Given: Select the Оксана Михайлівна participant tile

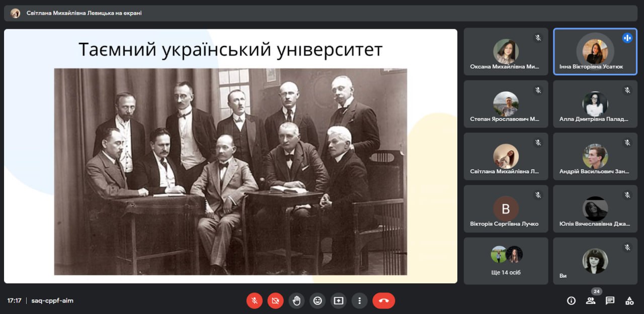Looking at the screenshot, I should (x=506, y=52).
